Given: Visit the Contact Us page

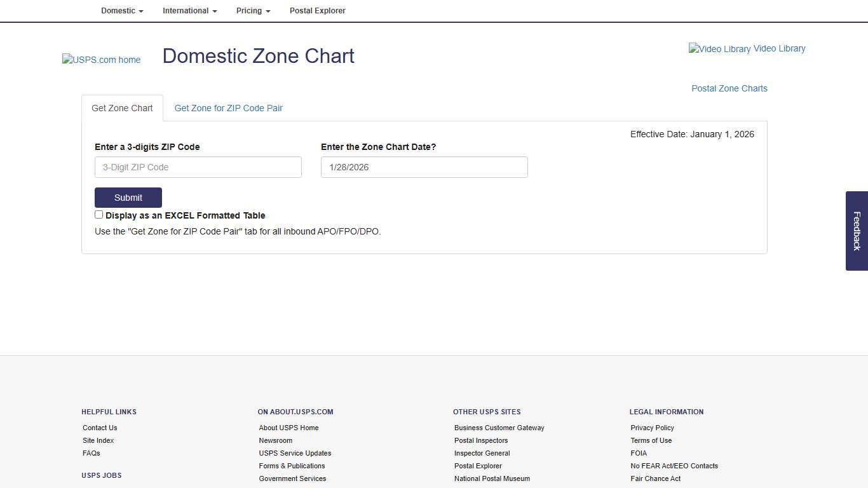Looking at the screenshot, I should coord(99,428).
